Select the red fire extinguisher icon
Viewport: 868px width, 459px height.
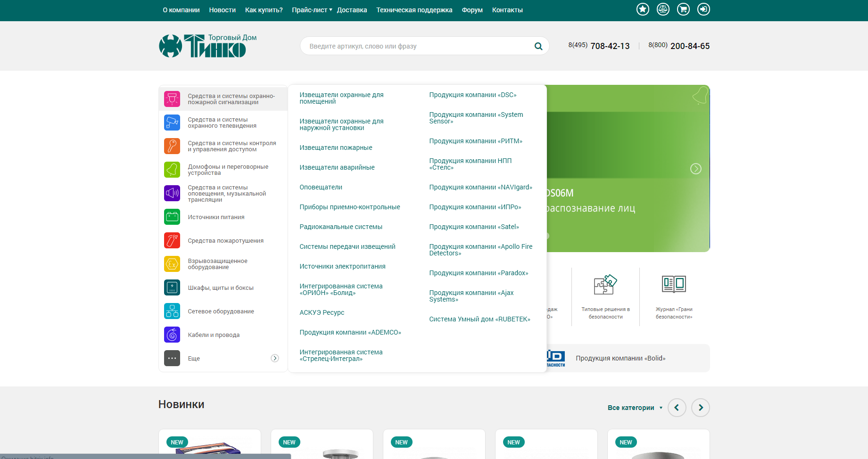tap(172, 240)
